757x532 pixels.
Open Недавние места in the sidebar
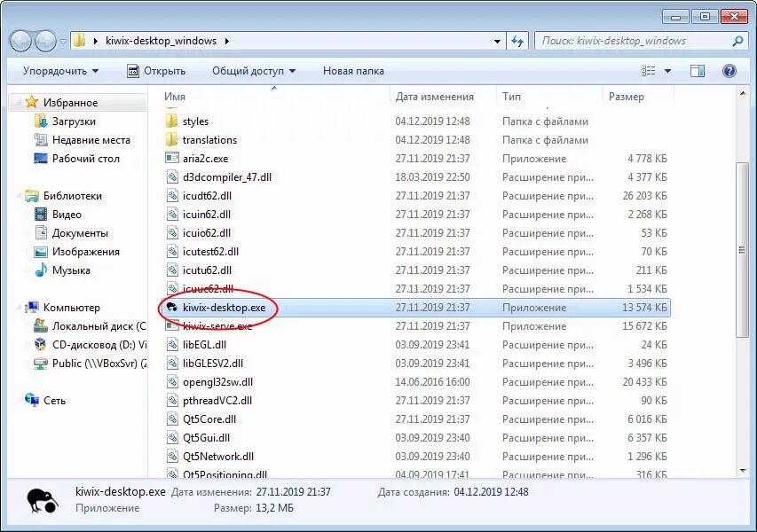click(91, 140)
